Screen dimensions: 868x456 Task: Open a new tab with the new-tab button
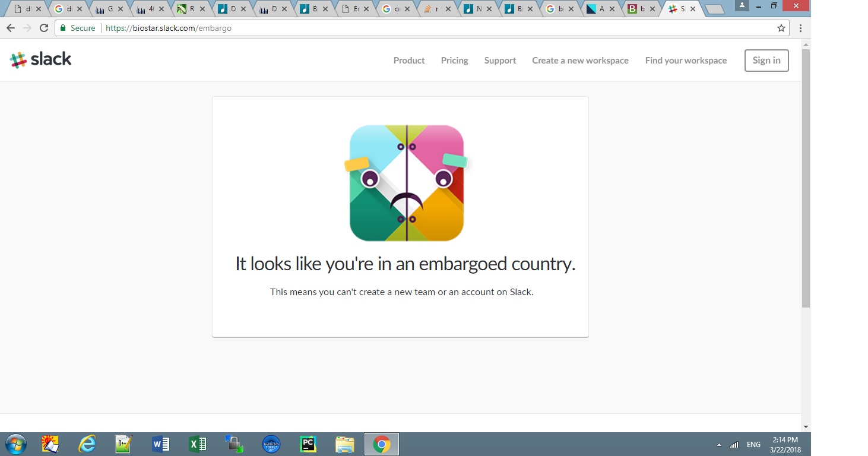point(715,9)
